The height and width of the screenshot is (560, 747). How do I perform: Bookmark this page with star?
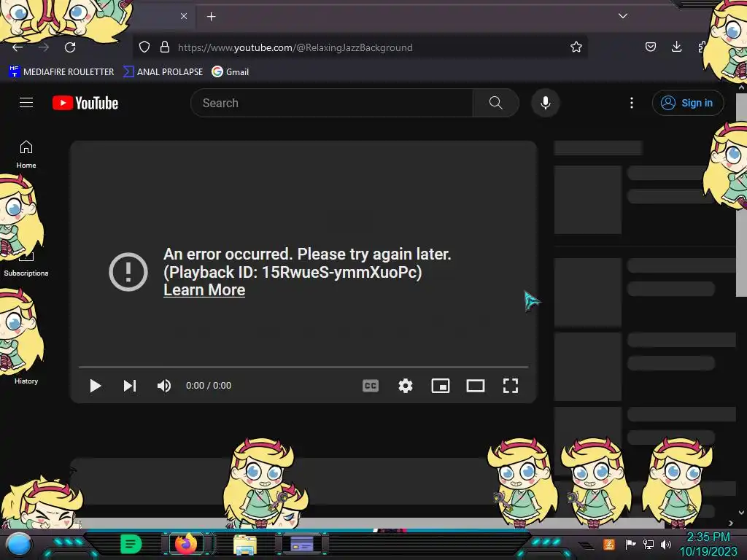tap(576, 47)
